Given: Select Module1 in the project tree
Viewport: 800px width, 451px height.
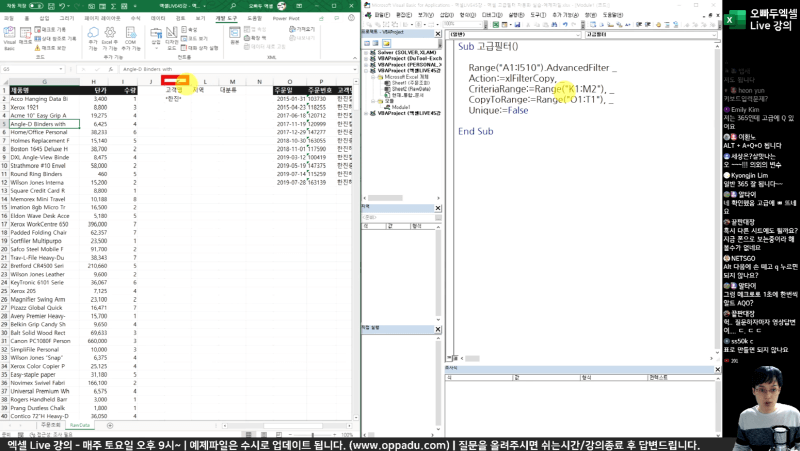Looking at the screenshot, I should [x=398, y=105].
